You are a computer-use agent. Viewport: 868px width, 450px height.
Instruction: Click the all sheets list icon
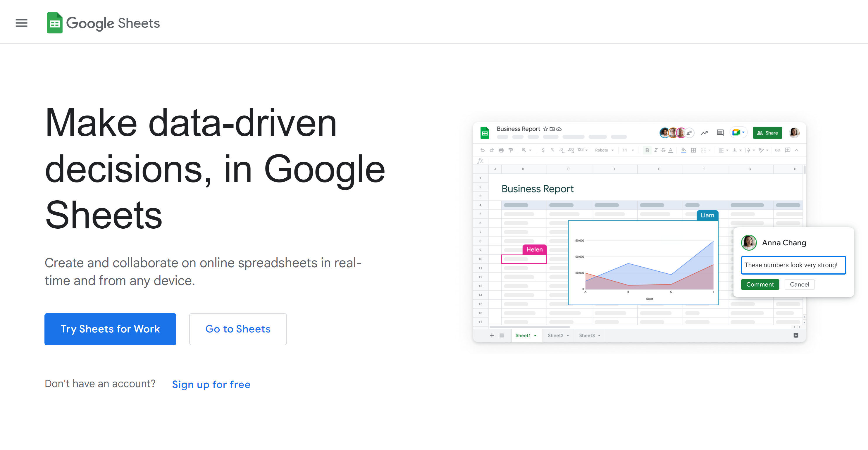[x=502, y=335]
